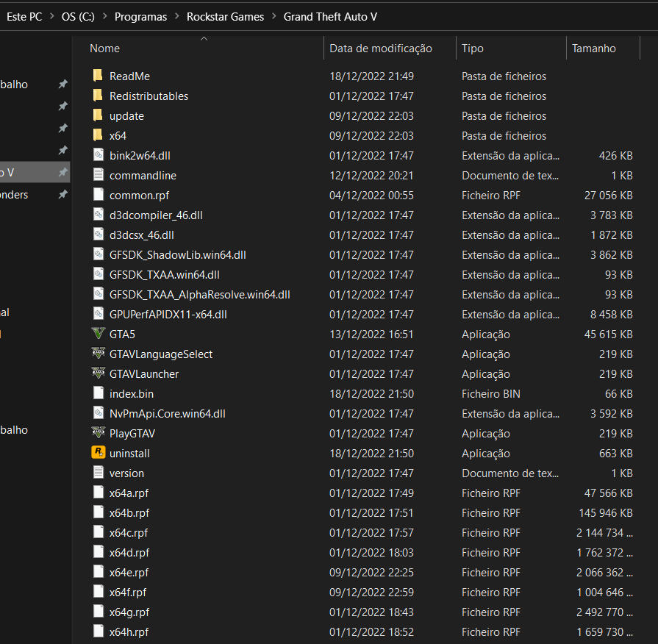Click the '663 KB' size of uninstall

[615, 453]
